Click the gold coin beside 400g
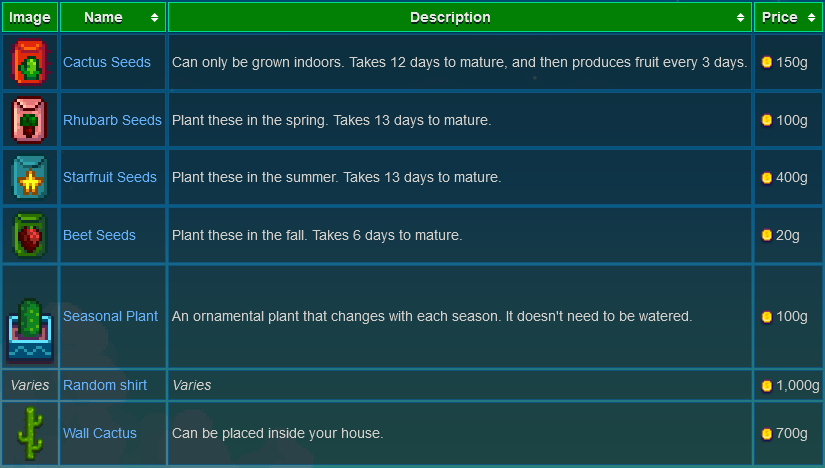 767,177
